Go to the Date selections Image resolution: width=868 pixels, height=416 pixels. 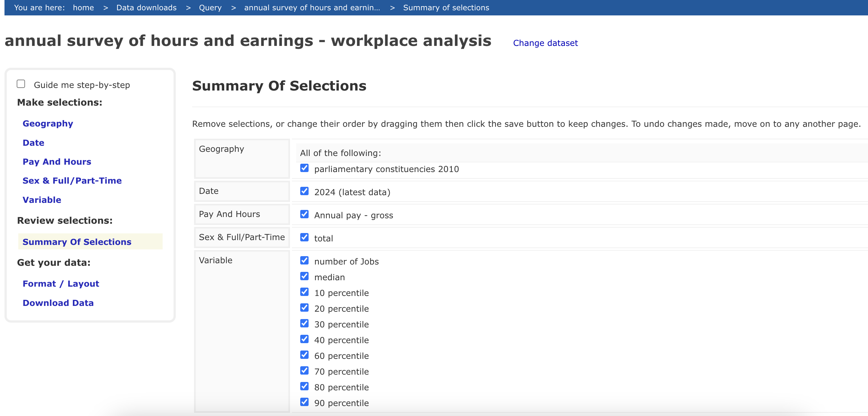(33, 143)
